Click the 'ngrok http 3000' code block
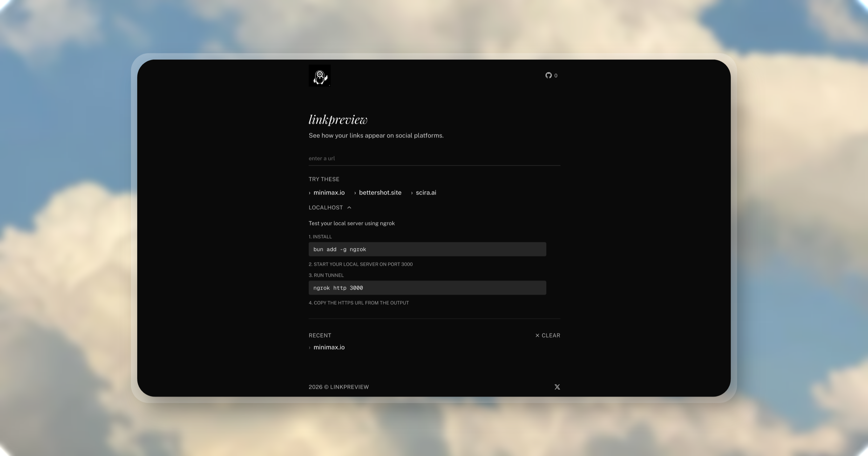 coord(427,288)
